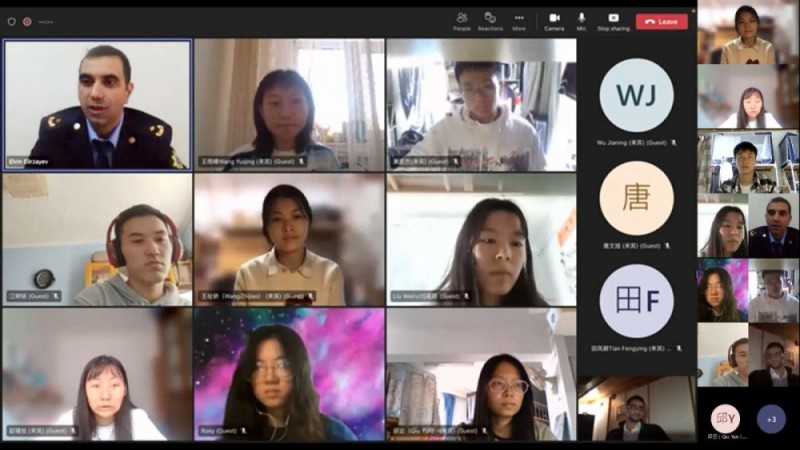Image resolution: width=800 pixels, height=450 pixels.
Task: Click Liu Wenyu's video tile
Action: tap(481, 239)
